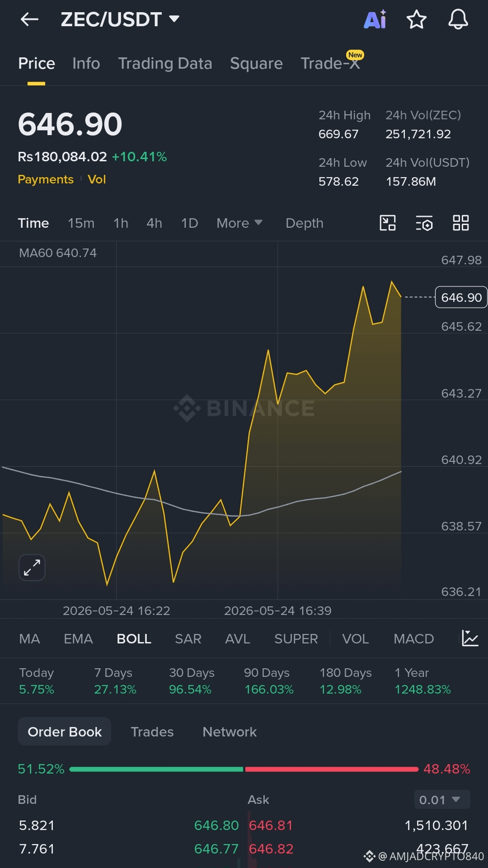
Task: Tap the Today 5.75% performance
Action: (37, 681)
